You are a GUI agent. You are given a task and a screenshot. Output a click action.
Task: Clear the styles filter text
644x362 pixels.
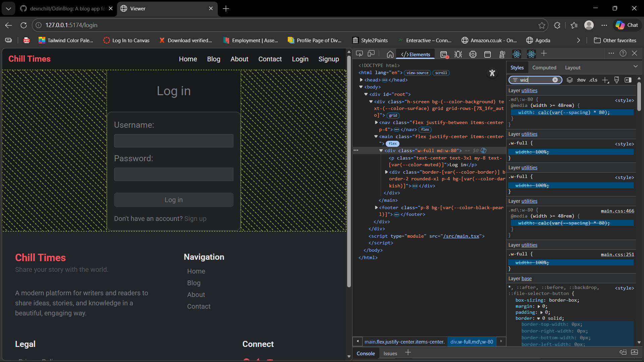(555, 80)
